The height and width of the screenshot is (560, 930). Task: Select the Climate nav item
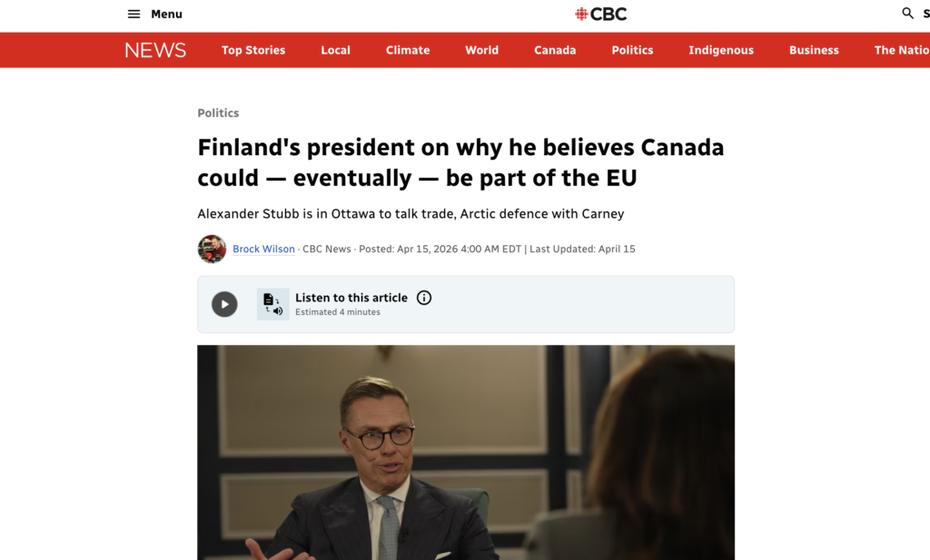(408, 50)
